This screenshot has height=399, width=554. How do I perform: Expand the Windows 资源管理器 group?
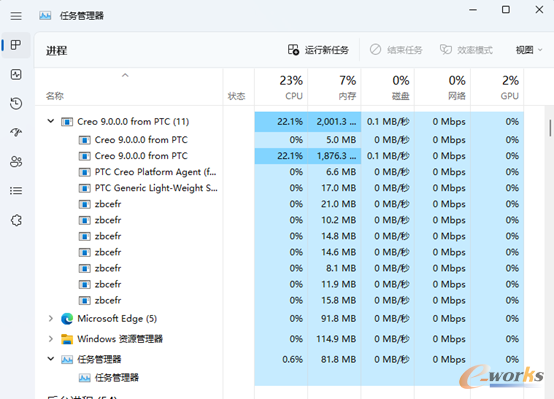pos(51,339)
